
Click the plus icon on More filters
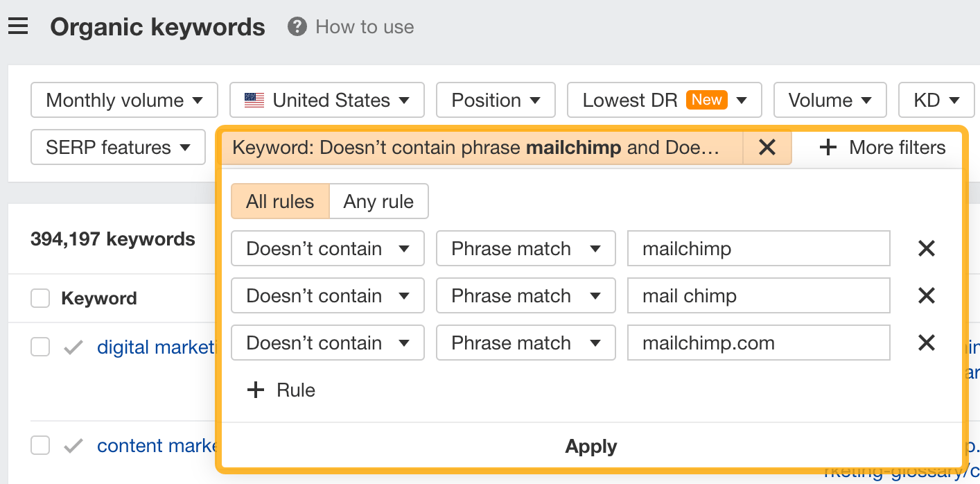[x=829, y=147]
